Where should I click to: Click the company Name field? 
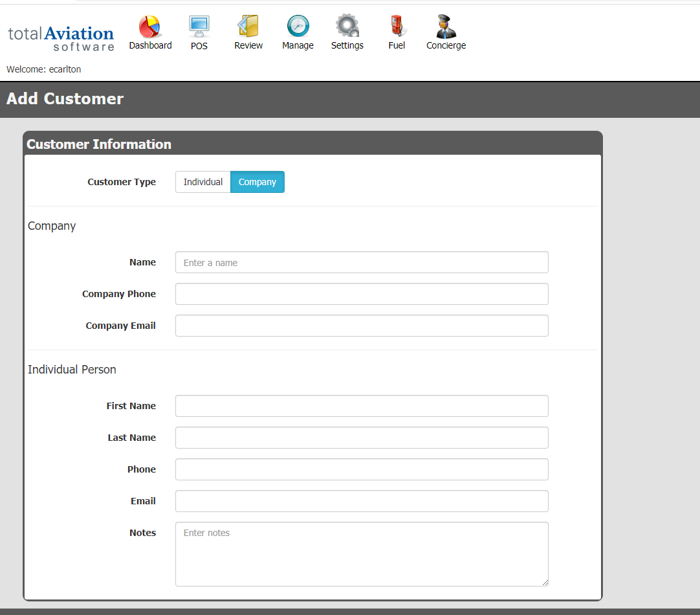pos(362,262)
